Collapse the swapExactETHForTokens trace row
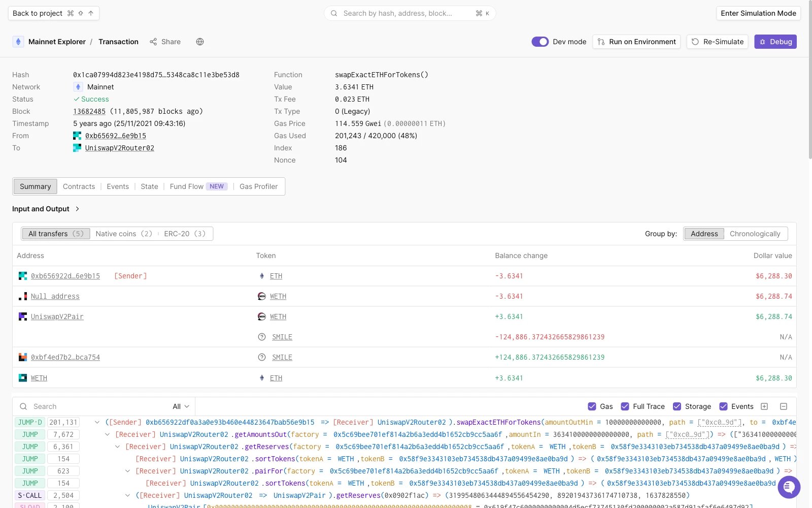Viewport: 812px width, 508px height. click(97, 422)
